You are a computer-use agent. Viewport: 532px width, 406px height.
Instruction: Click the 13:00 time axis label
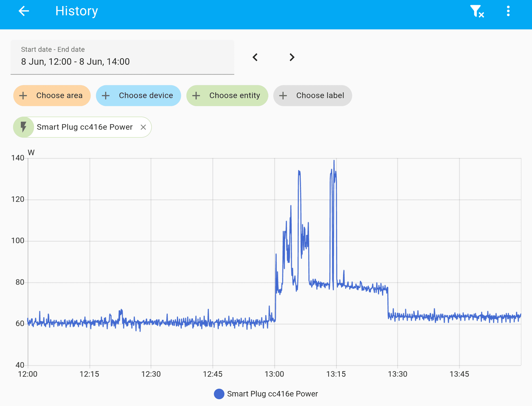click(274, 374)
